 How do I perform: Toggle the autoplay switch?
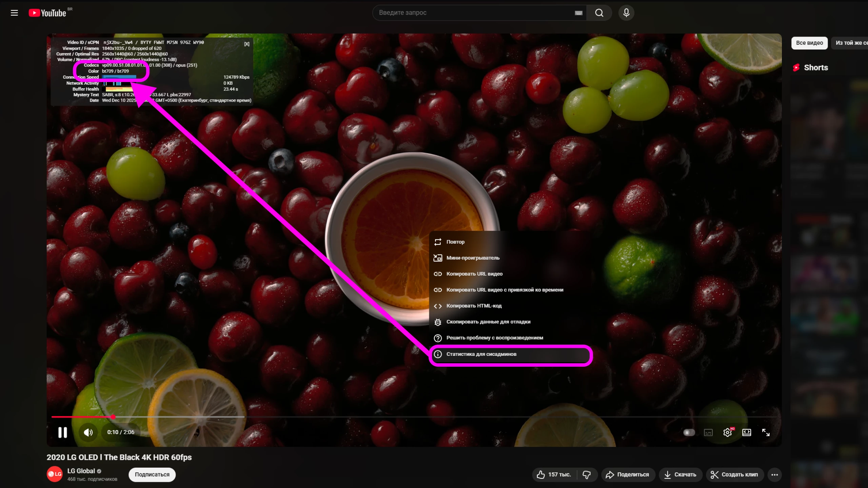pyautogui.click(x=689, y=432)
